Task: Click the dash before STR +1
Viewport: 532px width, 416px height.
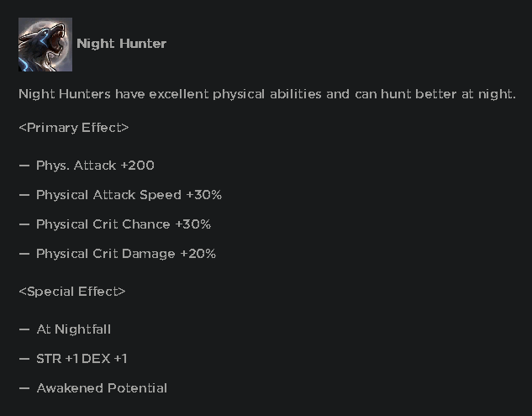Action: pos(24,359)
